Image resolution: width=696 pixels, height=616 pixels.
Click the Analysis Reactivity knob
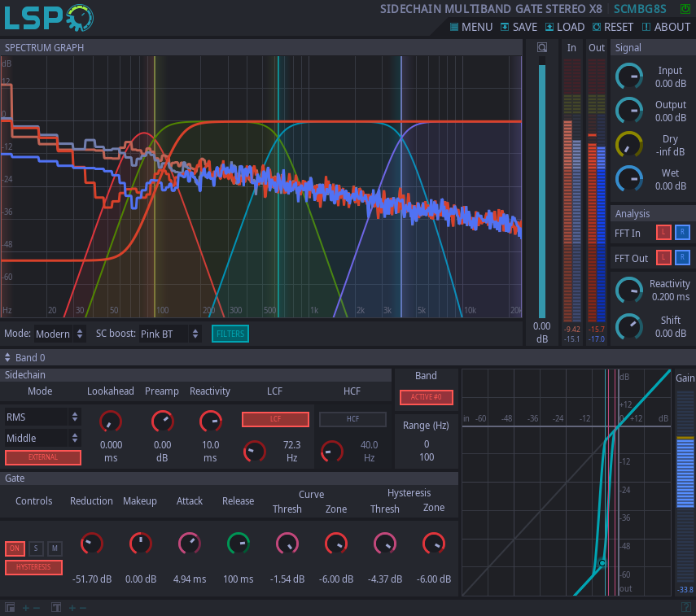tap(629, 291)
